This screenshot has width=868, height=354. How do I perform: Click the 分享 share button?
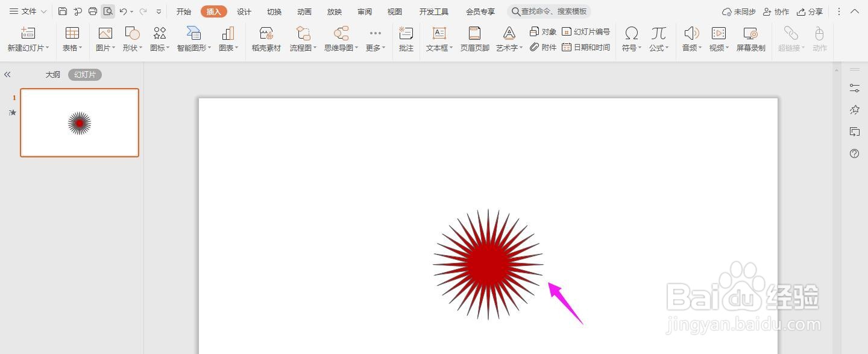810,11
